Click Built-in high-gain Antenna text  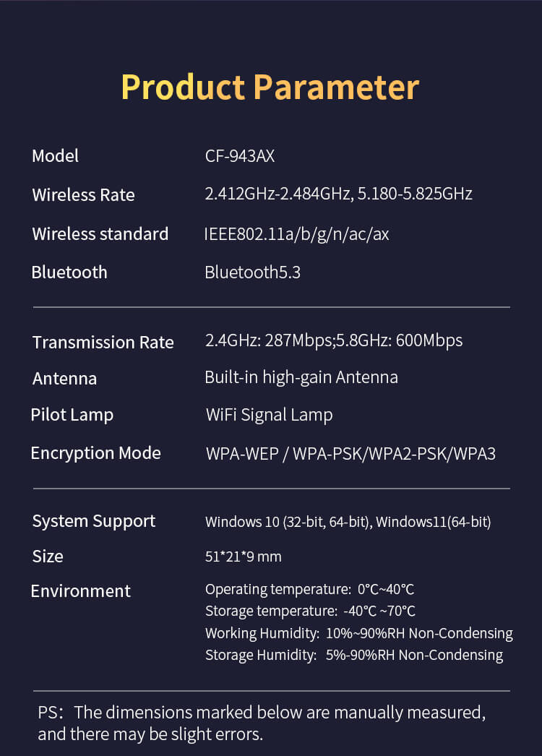[x=301, y=377]
